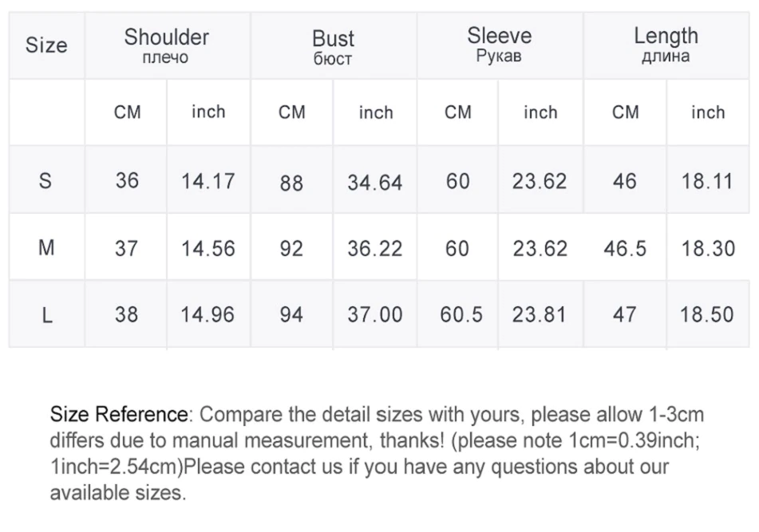
Task: Click the bold "Size Reference" text
Action: (x=119, y=415)
